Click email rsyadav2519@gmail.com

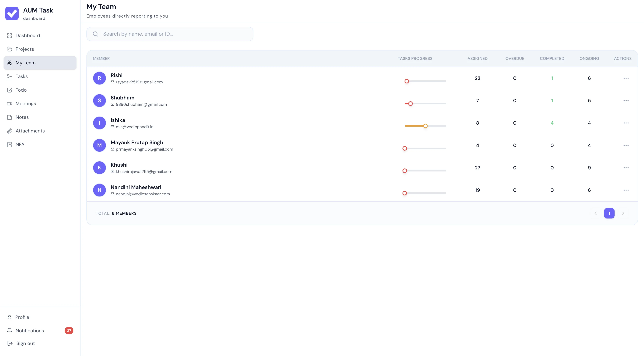point(139,82)
